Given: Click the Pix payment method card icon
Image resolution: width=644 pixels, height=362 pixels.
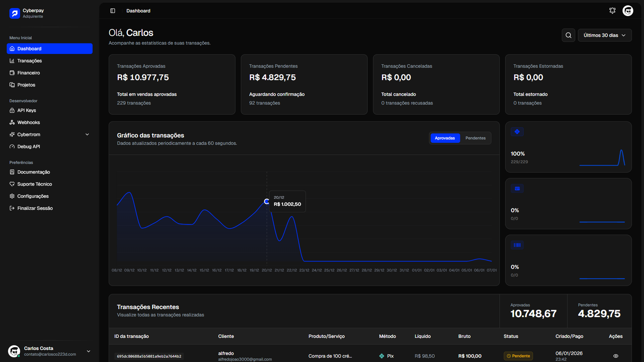Looking at the screenshot, I should pyautogui.click(x=517, y=132).
